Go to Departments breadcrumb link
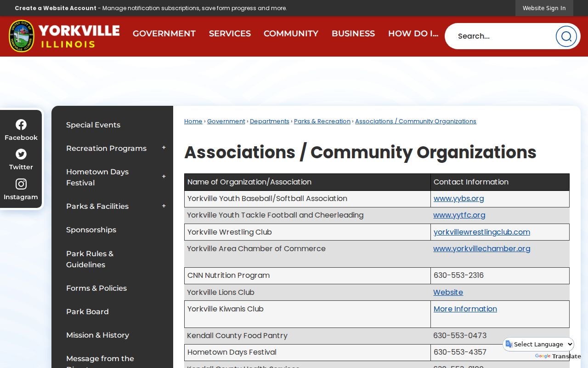The image size is (588, 368). point(270,121)
